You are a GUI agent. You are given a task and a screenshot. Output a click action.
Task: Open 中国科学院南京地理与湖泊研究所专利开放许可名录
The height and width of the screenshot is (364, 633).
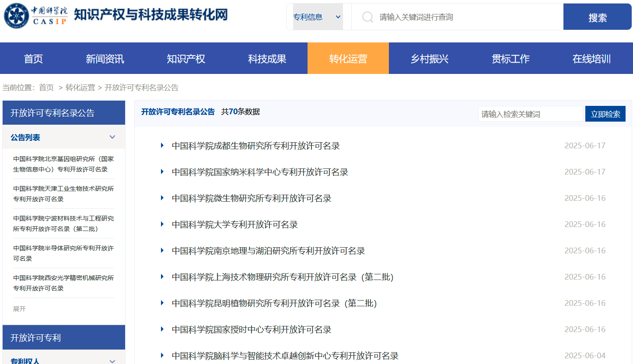coord(269,251)
